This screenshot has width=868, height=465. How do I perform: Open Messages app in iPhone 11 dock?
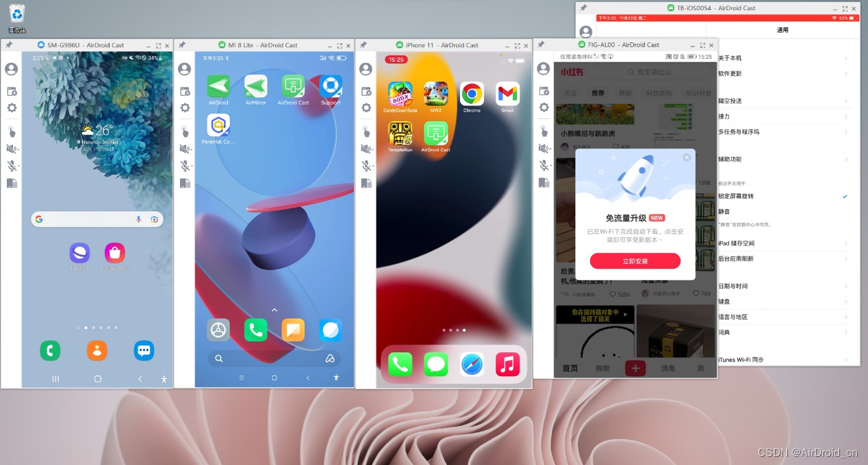click(x=435, y=364)
